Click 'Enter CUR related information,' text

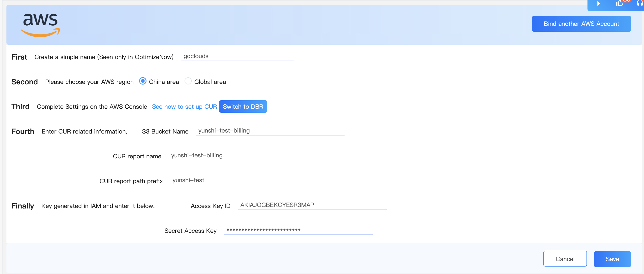click(84, 131)
